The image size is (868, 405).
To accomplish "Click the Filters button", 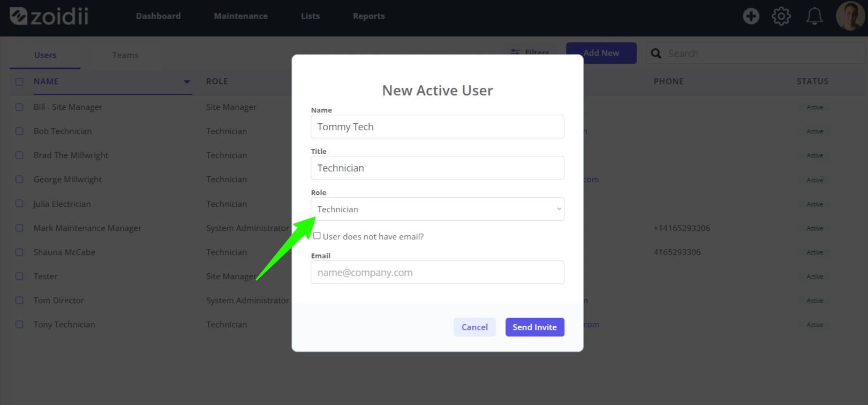I will coord(530,52).
